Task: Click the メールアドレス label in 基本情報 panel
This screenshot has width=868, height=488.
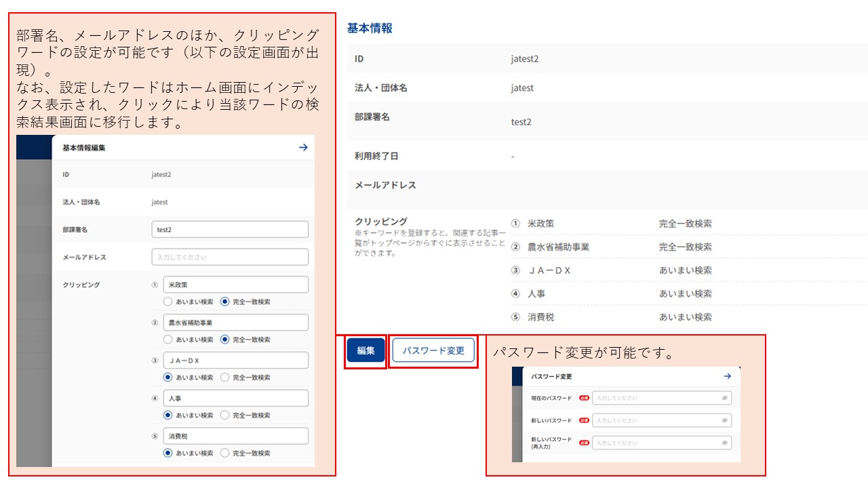Action: click(x=385, y=185)
